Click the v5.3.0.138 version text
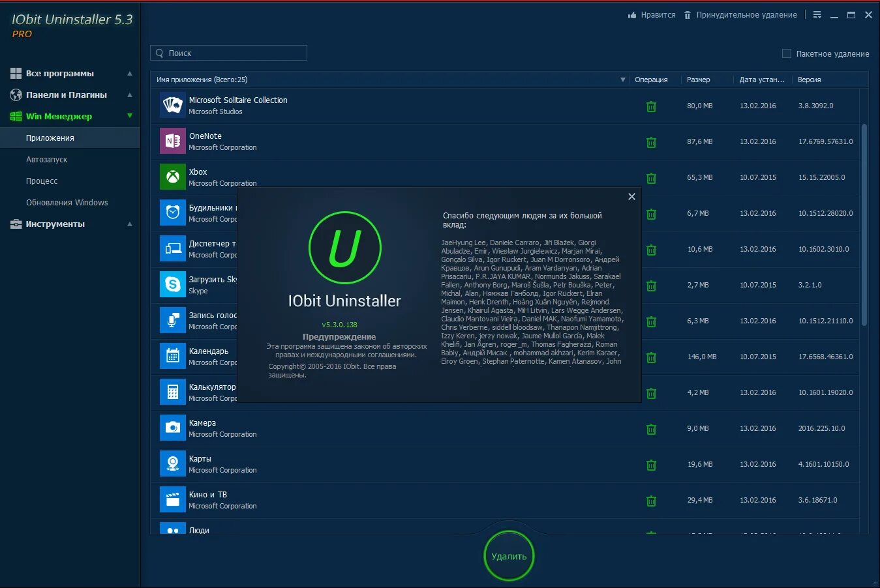Viewport: 880px width, 588px height. click(x=339, y=325)
